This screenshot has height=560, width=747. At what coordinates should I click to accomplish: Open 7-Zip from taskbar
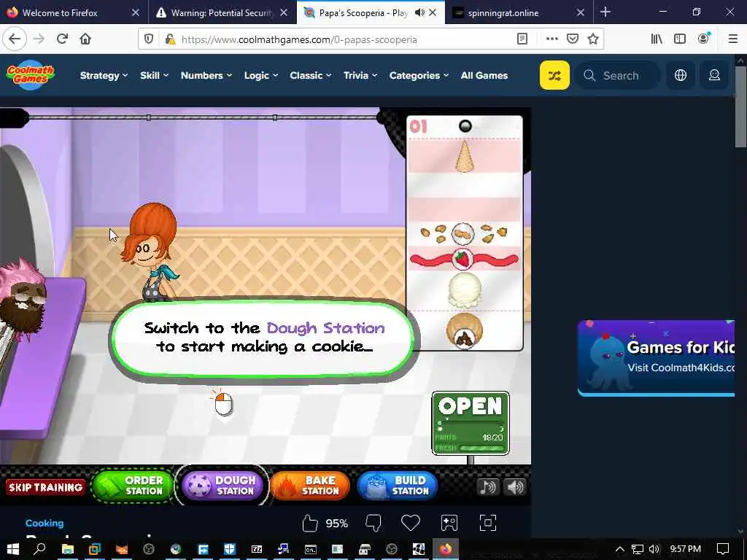pyautogui.click(x=257, y=549)
